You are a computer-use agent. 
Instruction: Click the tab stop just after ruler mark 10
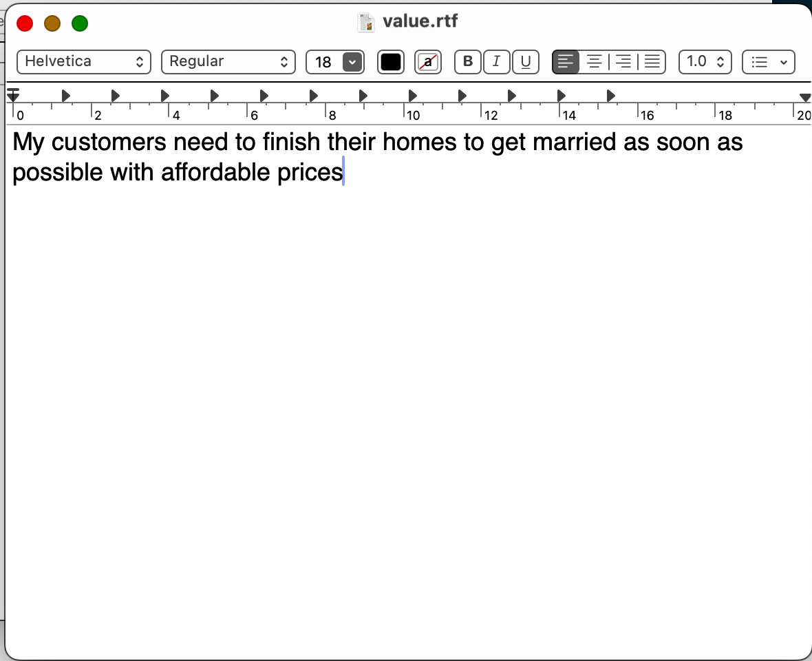413,96
